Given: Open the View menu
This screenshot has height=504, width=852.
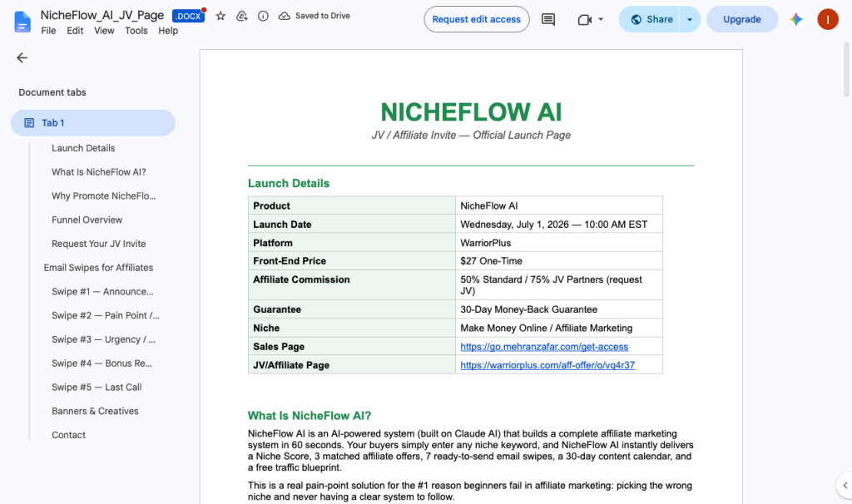Looking at the screenshot, I should (x=104, y=31).
